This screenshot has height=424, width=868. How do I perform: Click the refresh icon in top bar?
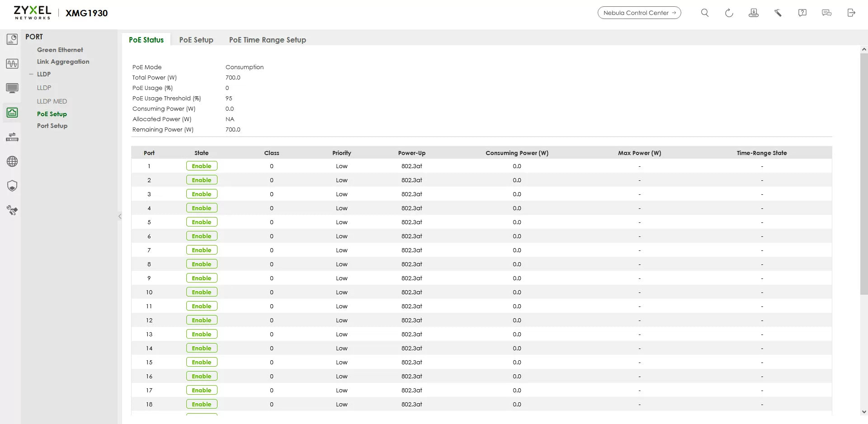point(729,13)
